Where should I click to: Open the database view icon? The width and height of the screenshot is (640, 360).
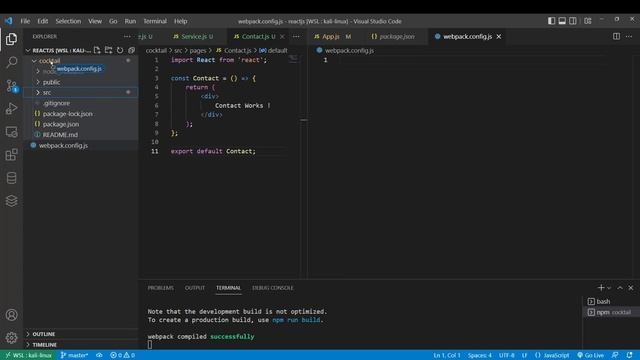[11, 178]
